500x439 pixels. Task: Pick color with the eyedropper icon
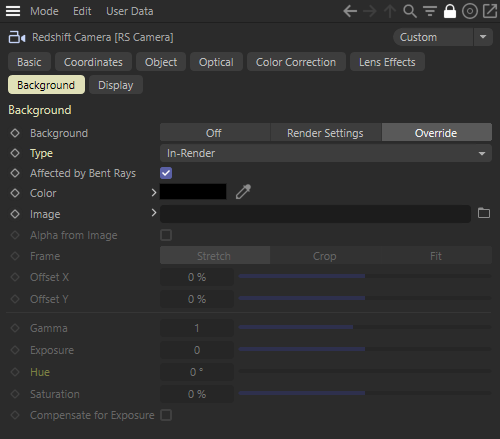(243, 192)
